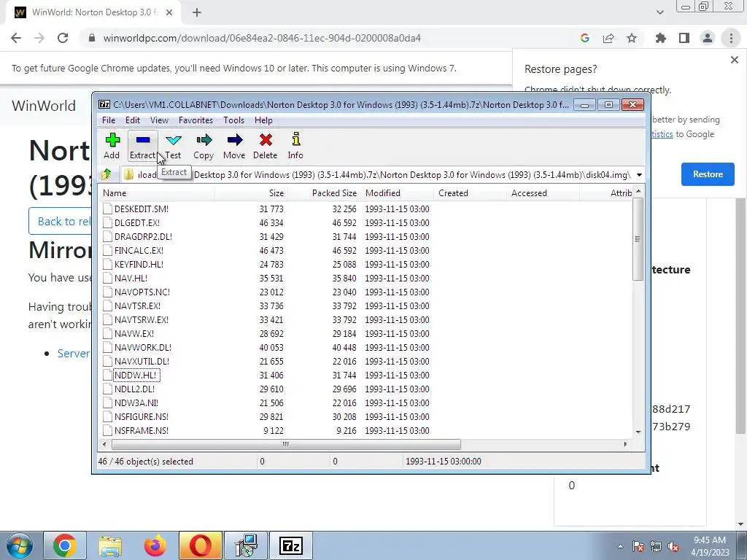Open the Favorites menu
This screenshot has height=560, width=747.
click(x=196, y=120)
